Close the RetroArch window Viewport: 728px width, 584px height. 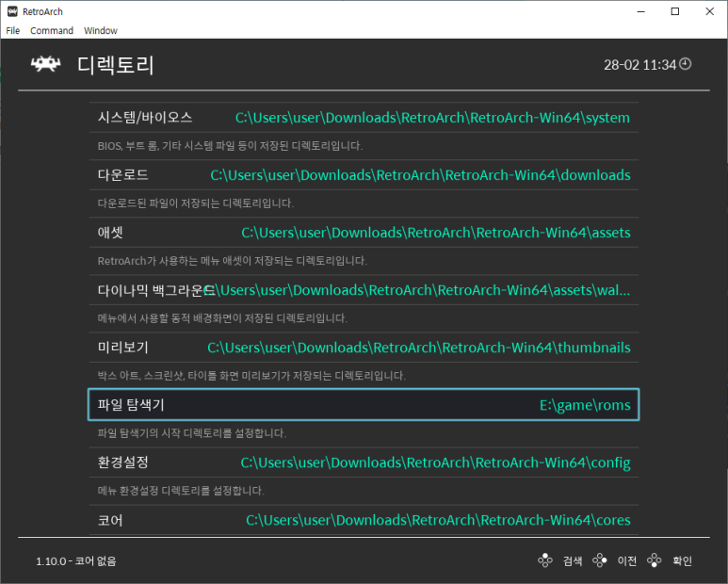(709, 11)
